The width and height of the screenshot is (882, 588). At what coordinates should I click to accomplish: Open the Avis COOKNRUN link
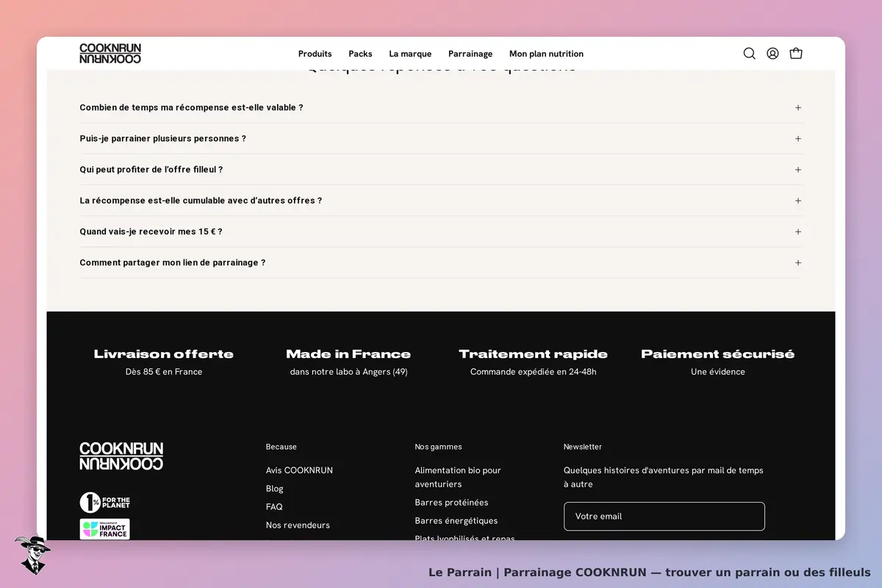click(x=299, y=470)
